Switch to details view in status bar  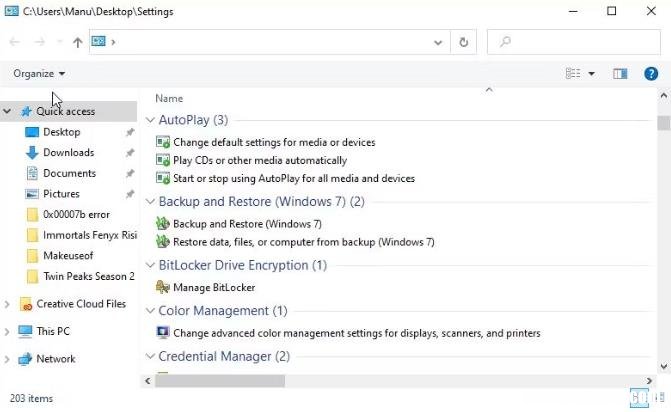[639, 398]
